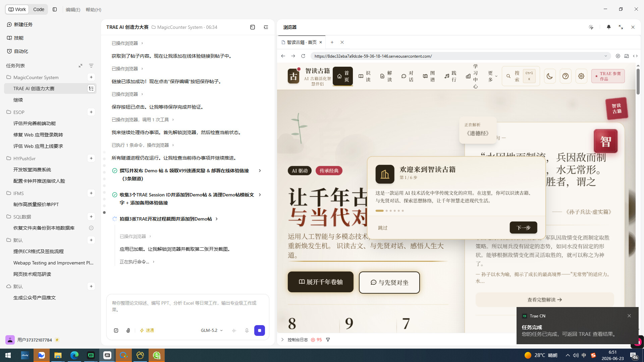Open task list filter options icon
Screen dimensions: 644x362
tap(91, 66)
